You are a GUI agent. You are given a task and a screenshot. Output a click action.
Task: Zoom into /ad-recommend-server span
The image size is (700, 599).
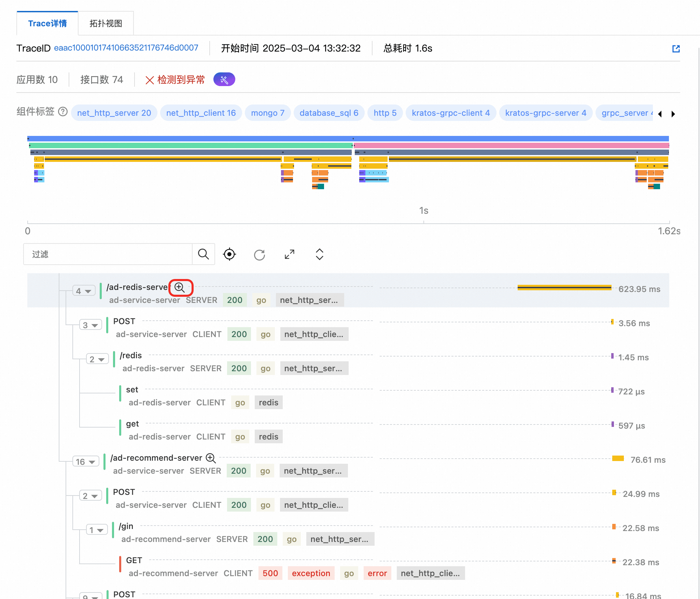211,458
